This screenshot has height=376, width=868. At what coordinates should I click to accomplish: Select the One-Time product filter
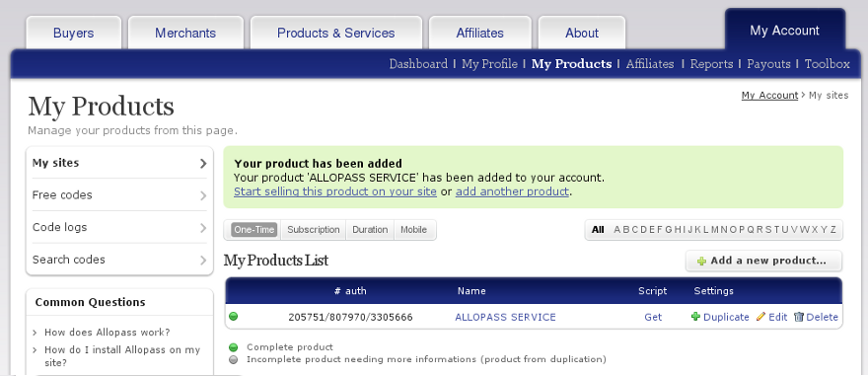click(254, 230)
